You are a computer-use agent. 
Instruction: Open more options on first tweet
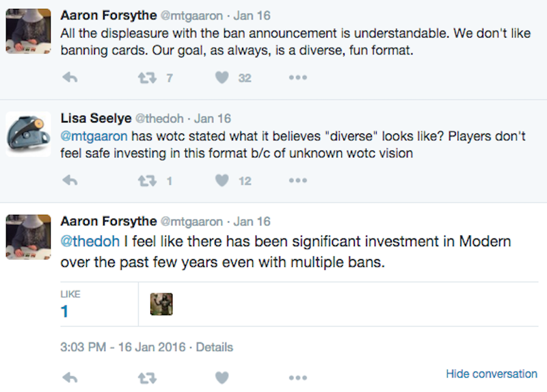click(298, 77)
